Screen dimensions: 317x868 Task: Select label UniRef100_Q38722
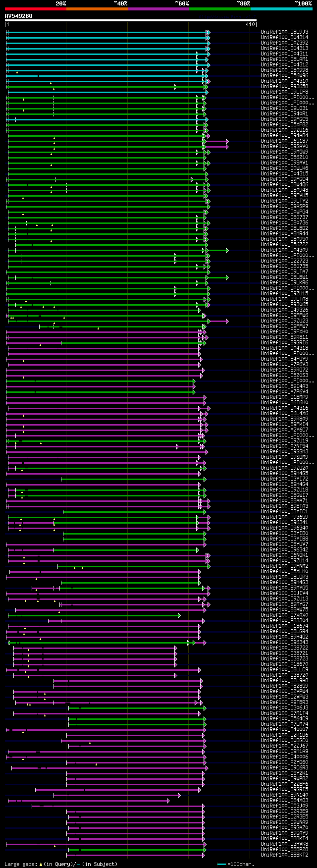[284, 648]
